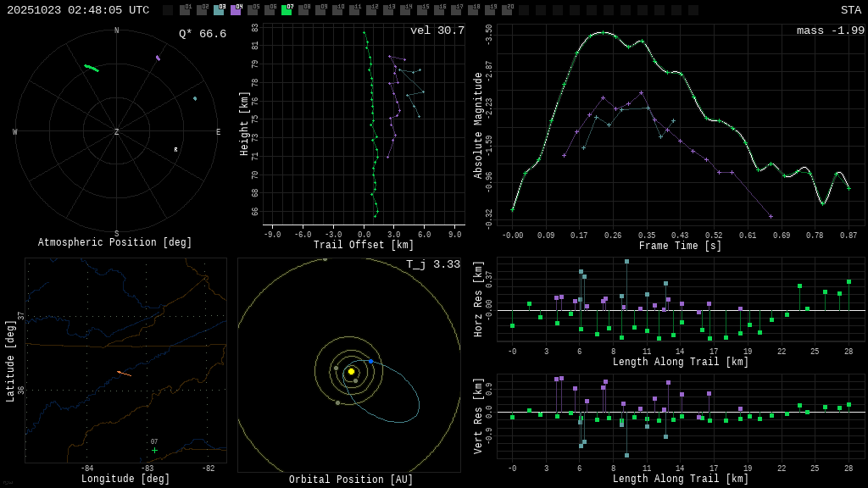The image size is (868, 488).
Task: Select the purple station 04 indicator box
Action: (236, 10)
